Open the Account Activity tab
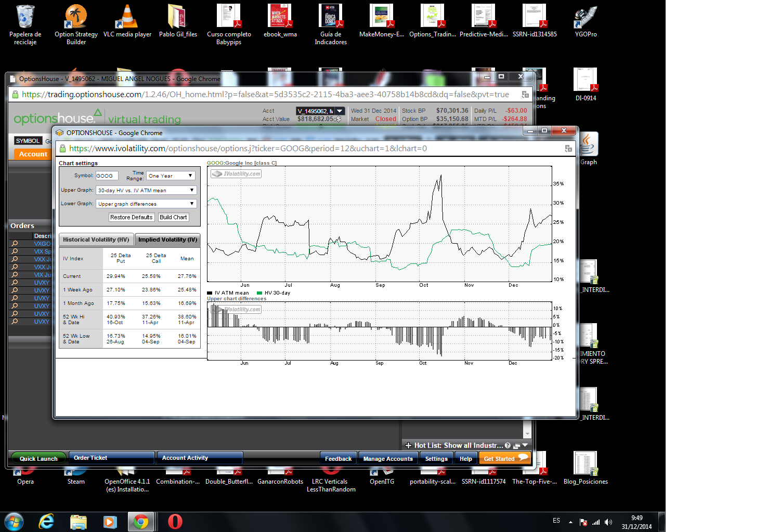Viewport: 780px width, 532px height. coord(200,458)
